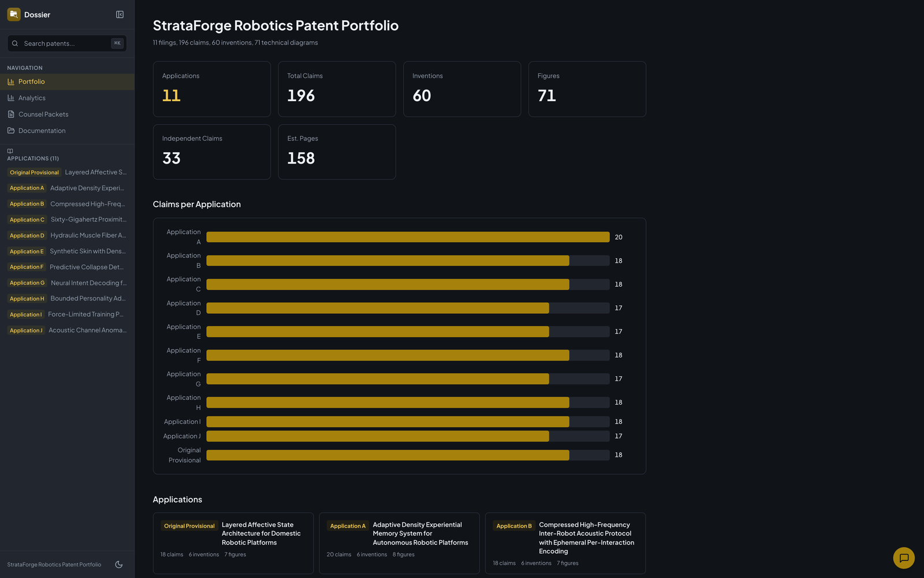Image resolution: width=924 pixels, height=578 pixels.
Task: Click the Independent Claims 33 card
Action: [x=212, y=152]
